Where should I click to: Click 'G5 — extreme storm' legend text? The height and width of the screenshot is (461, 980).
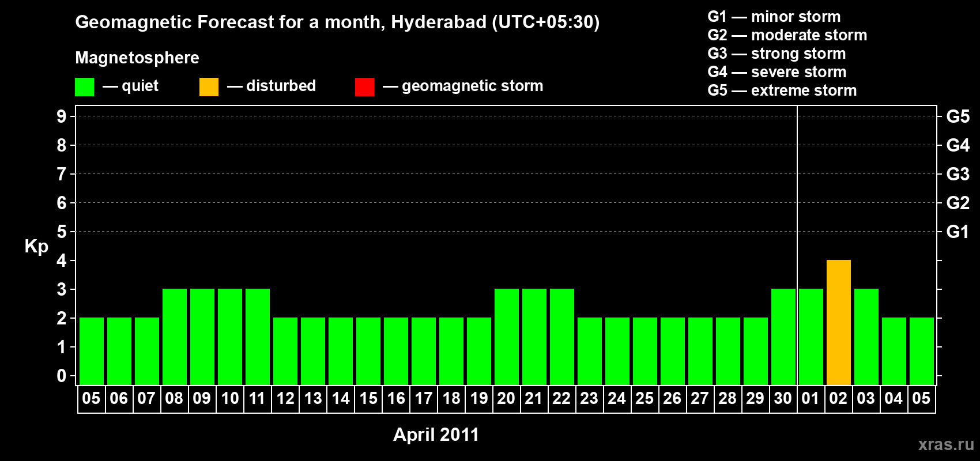pos(782,90)
